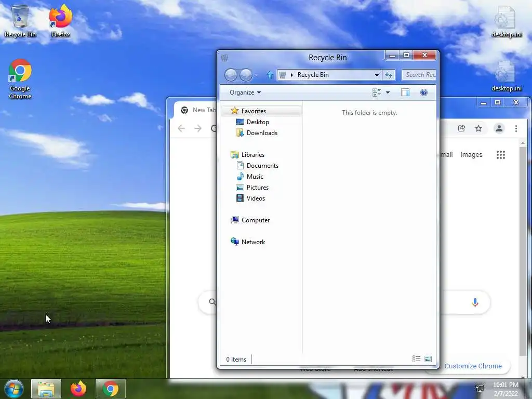Open the taskbar clock showing 10:01 PM
The width and height of the screenshot is (532, 399).
(506, 389)
